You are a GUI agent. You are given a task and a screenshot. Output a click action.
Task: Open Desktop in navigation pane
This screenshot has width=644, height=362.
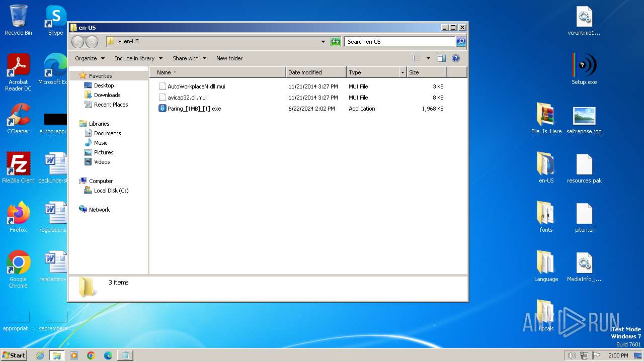(x=104, y=85)
